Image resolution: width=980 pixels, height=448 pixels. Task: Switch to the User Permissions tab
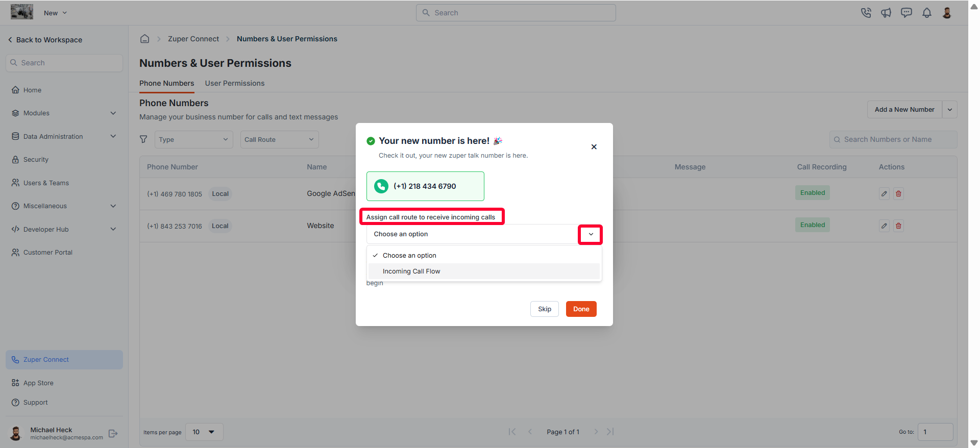(x=235, y=83)
